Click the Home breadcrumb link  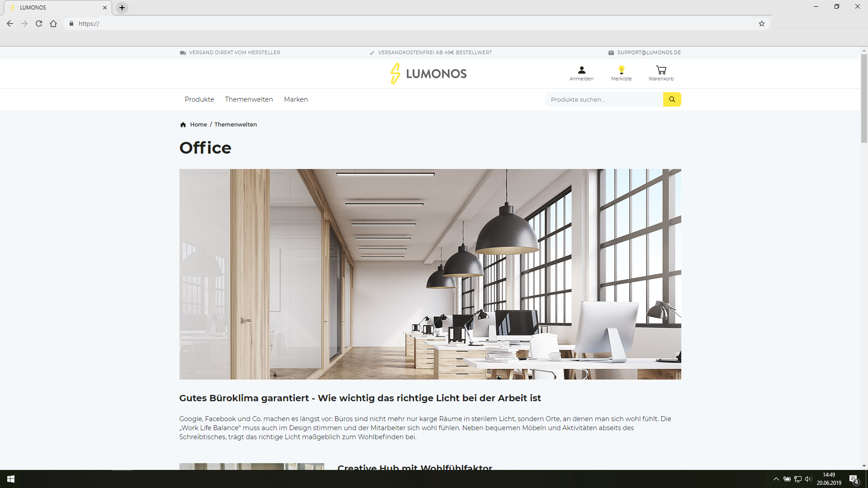pyautogui.click(x=198, y=125)
